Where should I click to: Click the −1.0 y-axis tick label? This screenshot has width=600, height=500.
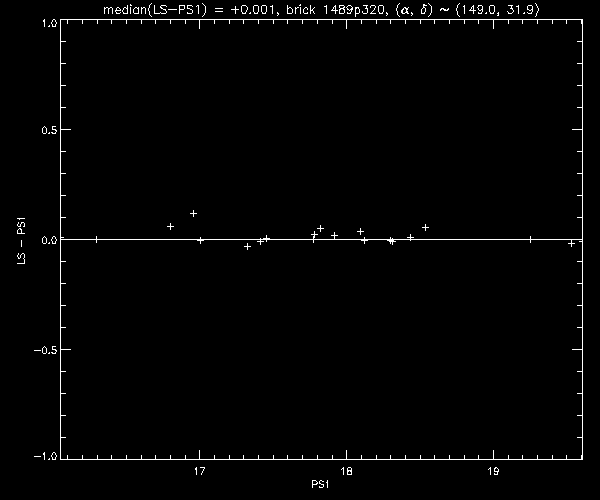pyautogui.click(x=46, y=456)
